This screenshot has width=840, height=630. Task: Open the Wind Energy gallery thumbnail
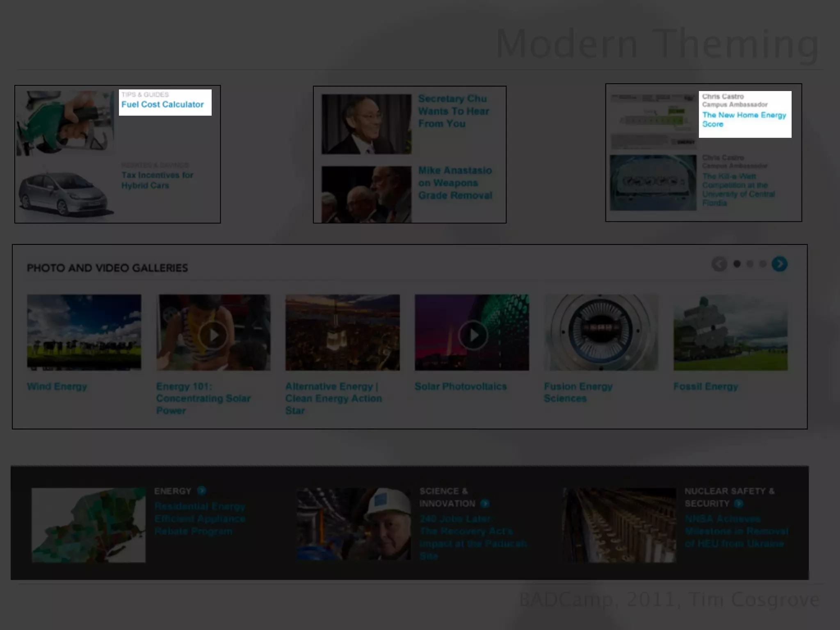[84, 332]
